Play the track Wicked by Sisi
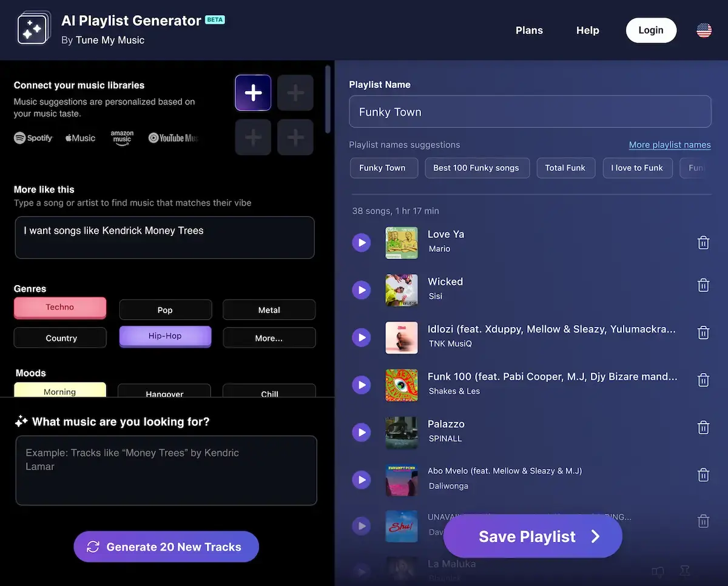The width and height of the screenshot is (728, 586). 362,290
